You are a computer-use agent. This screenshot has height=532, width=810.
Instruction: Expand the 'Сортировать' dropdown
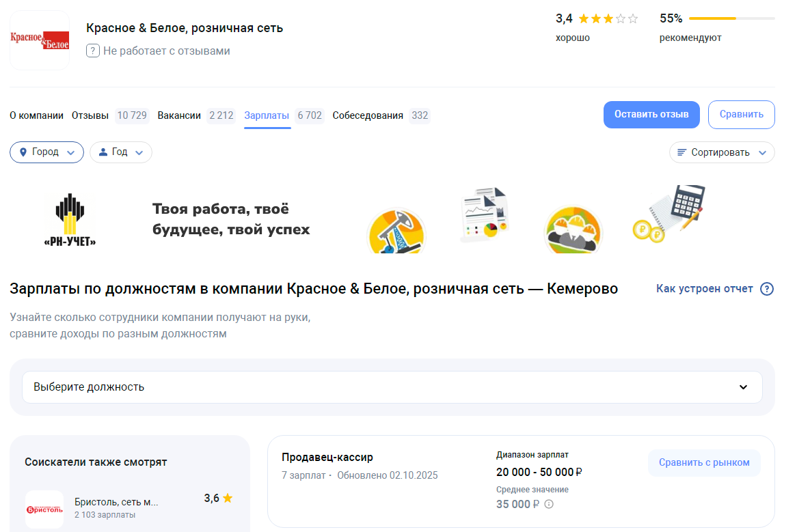click(x=722, y=152)
